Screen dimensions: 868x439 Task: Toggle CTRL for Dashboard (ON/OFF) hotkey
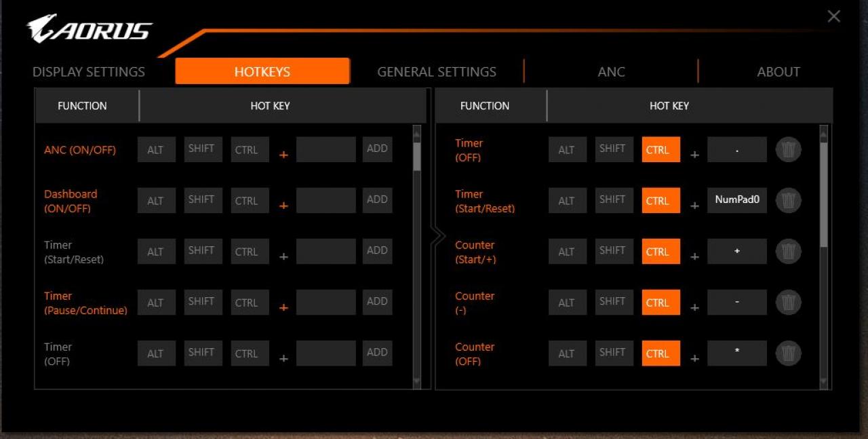point(250,201)
